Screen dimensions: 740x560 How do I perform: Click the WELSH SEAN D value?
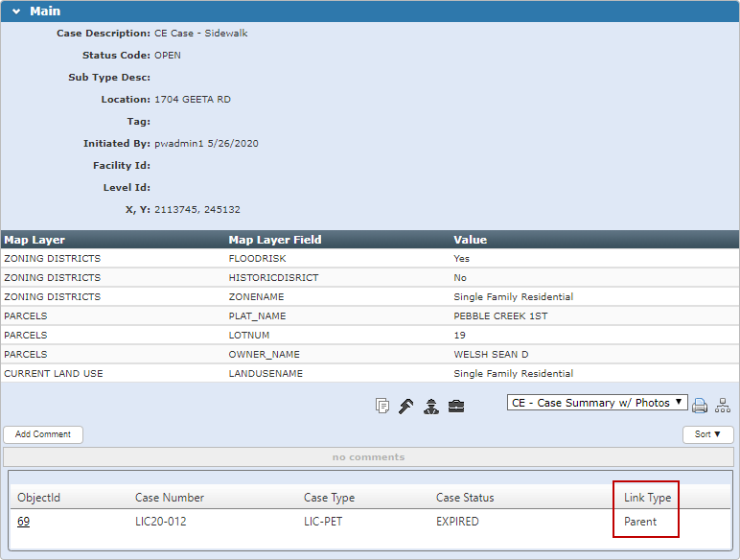tap(492, 355)
